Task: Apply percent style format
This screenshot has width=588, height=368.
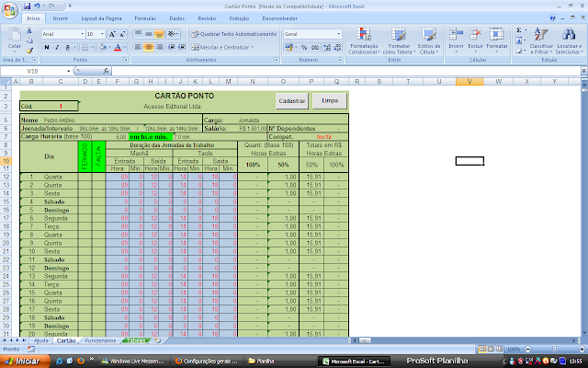Action: 304,47
